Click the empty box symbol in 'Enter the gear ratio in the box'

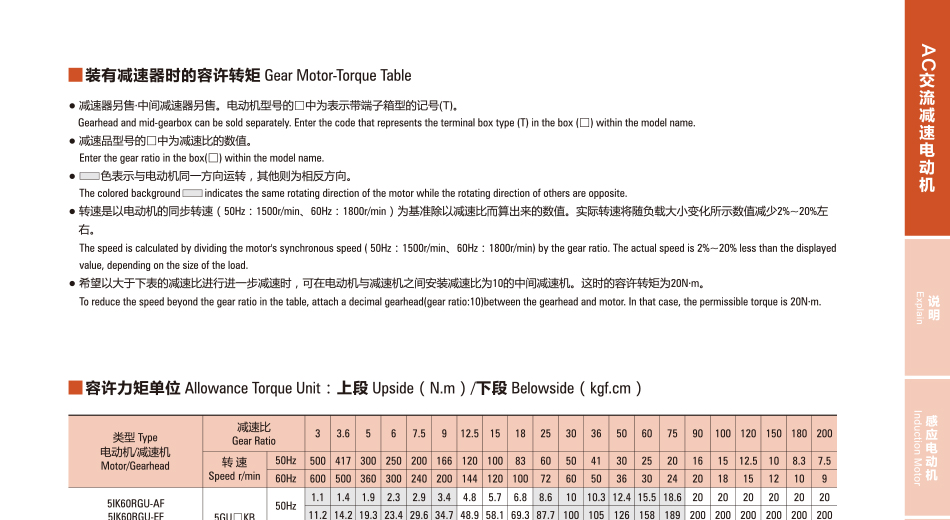click(x=214, y=158)
